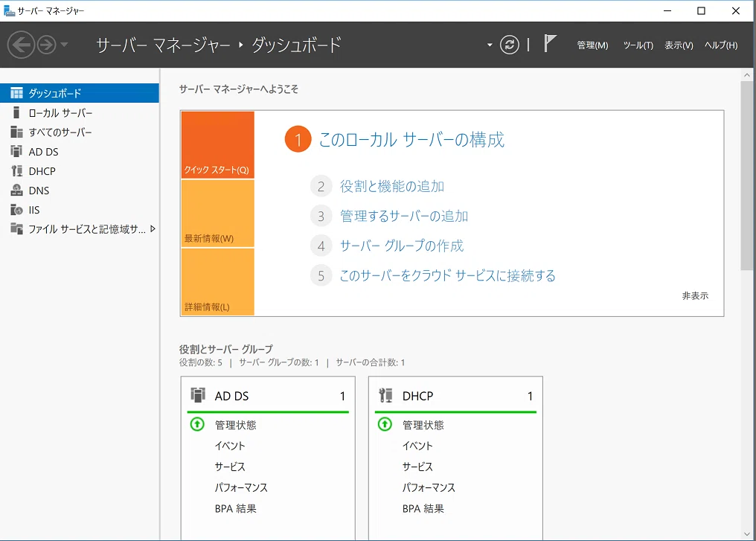The image size is (756, 541).
Task: Open イベント in DHCP tile
Action: 417,446
